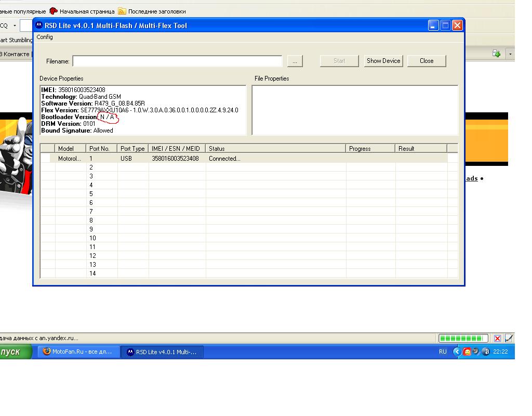This screenshot has height=416, width=532.
Task: Sort by the Model column header
Action: [x=70, y=148]
